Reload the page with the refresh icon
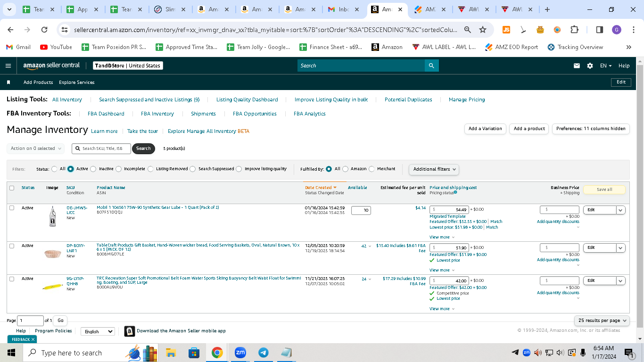644x362 pixels. click(44, 30)
